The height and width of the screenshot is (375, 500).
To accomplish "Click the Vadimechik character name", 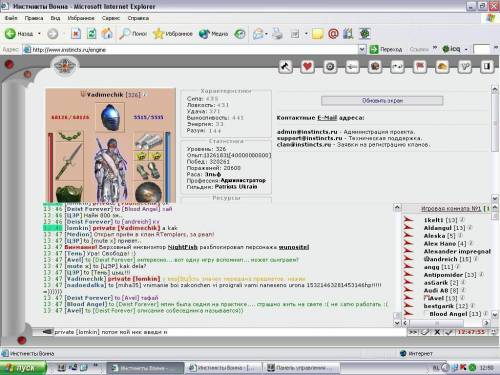I will pos(105,95).
